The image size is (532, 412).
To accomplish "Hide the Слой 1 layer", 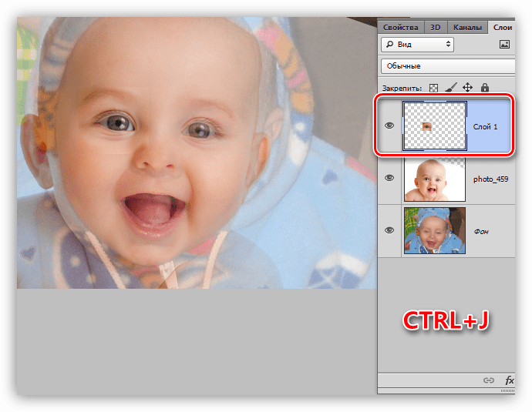I will point(389,126).
